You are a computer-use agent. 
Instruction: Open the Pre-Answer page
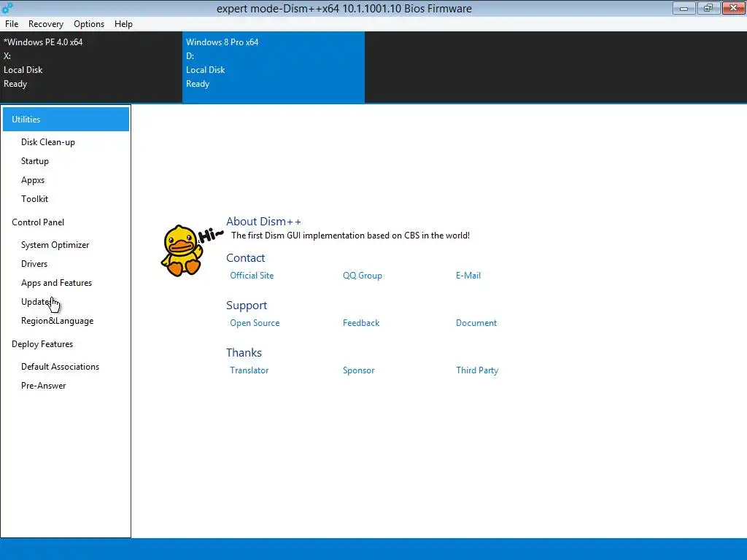(43, 386)
